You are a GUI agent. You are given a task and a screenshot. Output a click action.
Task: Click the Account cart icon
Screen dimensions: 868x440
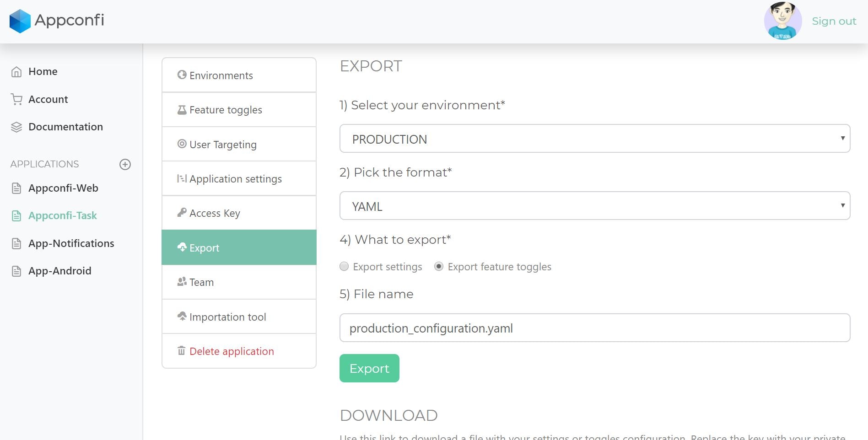(x=16, y=99)
